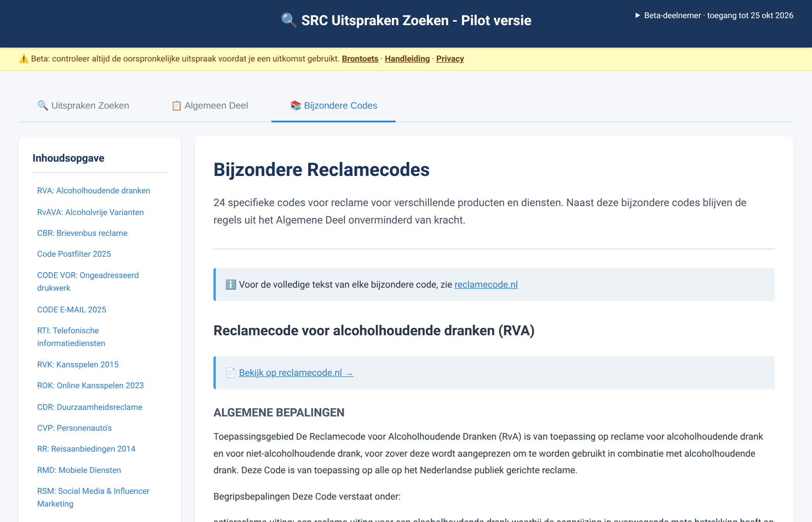Switch to the Uitspraken Zoeken tab

coord(83,106)
